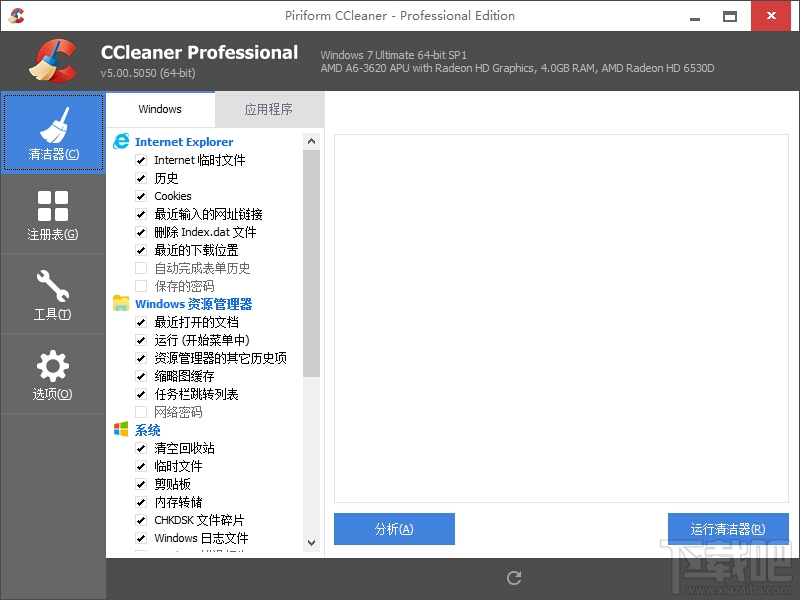Click the 分析 analyze button
Screen dimensions: 800x600
(393, 529)
